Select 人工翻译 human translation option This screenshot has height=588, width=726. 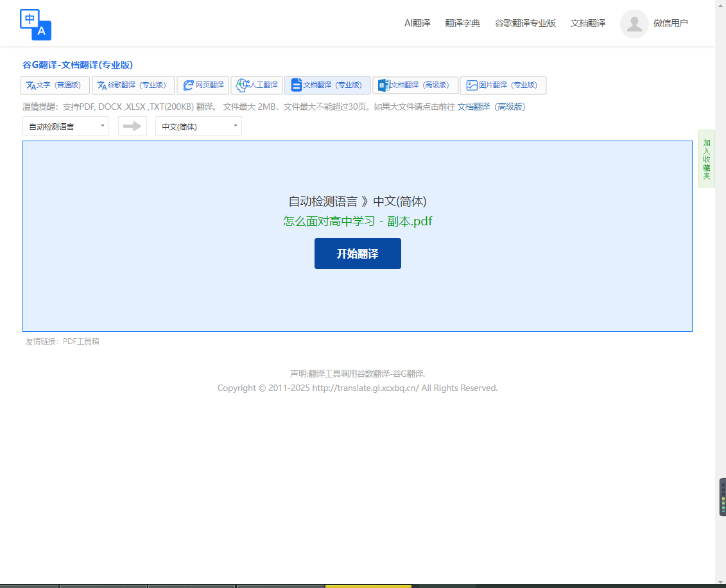coord(257,85)
